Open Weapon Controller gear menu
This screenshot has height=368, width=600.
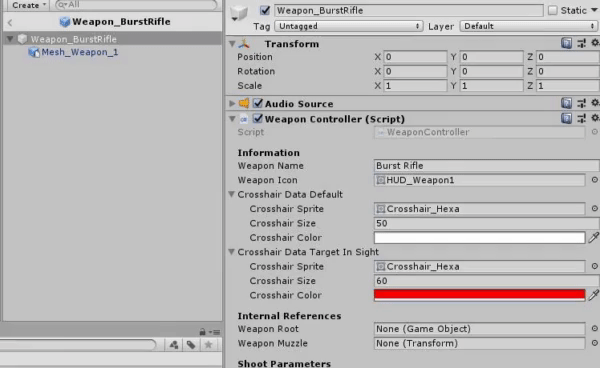595,118
